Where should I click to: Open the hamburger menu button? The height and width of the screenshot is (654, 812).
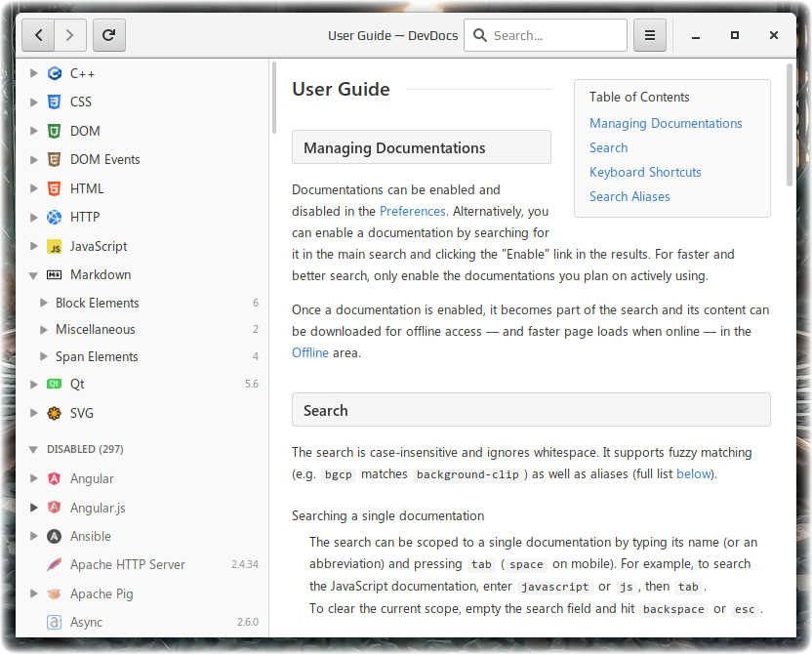[649, 35]
